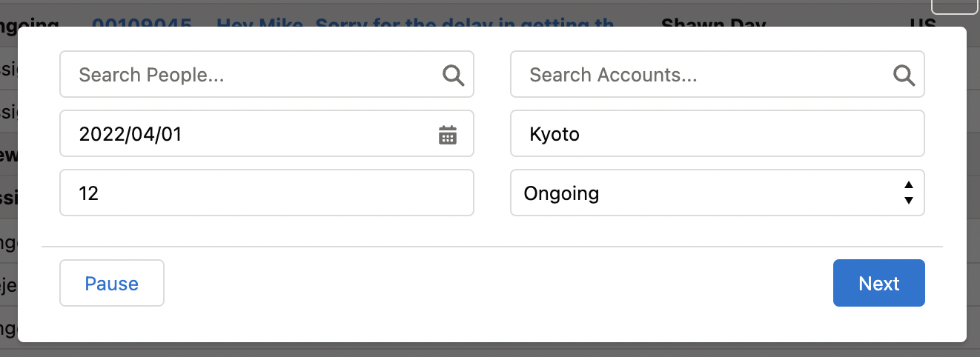Open the calendar date picker icon
The width and height of the screenshot is (980, 357).
pyautogui.click(x=448, y=135)
